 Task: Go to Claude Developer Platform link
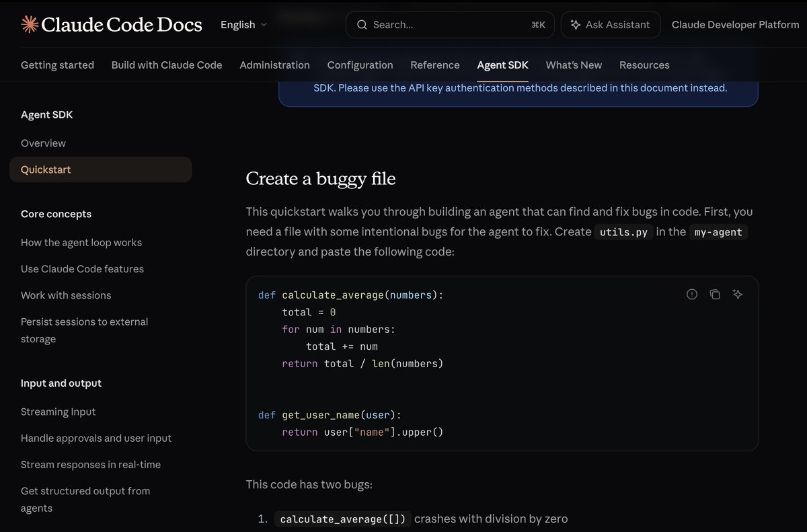pyautogui.click(x=736, y=25)
